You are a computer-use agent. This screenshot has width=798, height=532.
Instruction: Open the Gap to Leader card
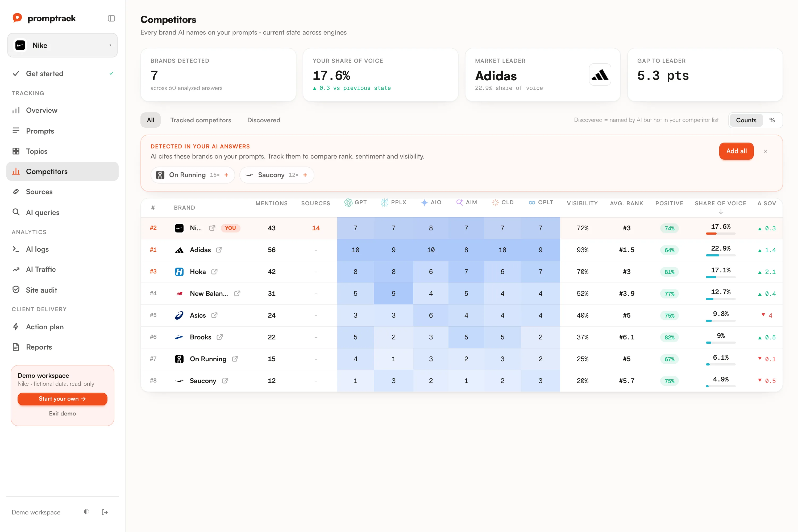click(x=705, y=75)
